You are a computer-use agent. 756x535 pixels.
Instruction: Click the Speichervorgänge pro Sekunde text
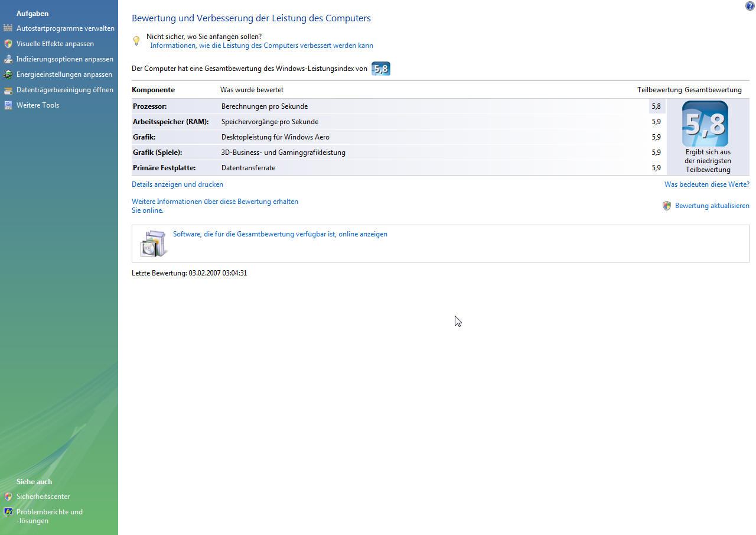click(270, 122)
